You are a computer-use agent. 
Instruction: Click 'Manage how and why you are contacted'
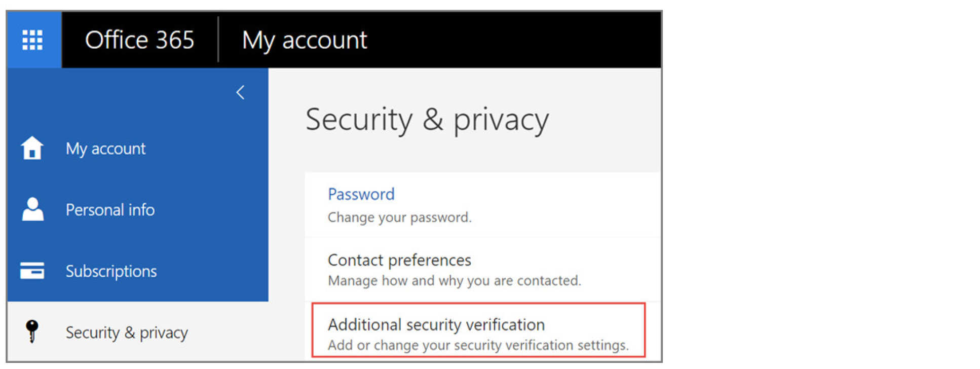(454, 281)
